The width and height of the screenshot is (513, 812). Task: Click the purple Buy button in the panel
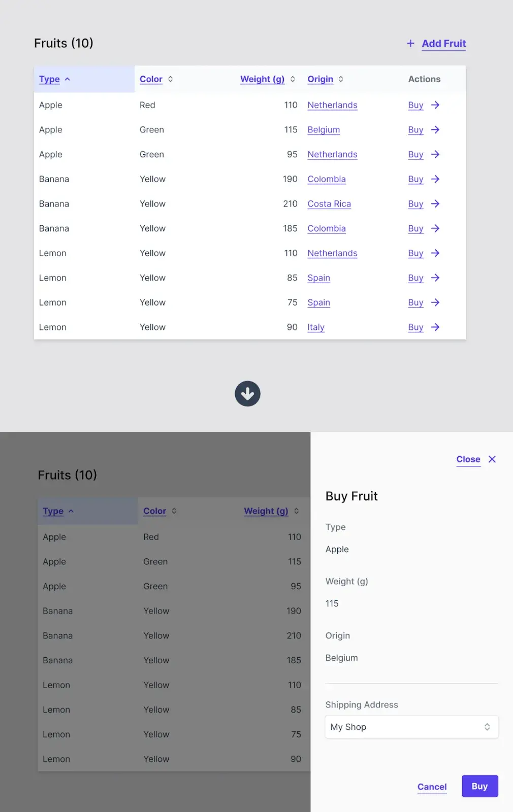480,786
